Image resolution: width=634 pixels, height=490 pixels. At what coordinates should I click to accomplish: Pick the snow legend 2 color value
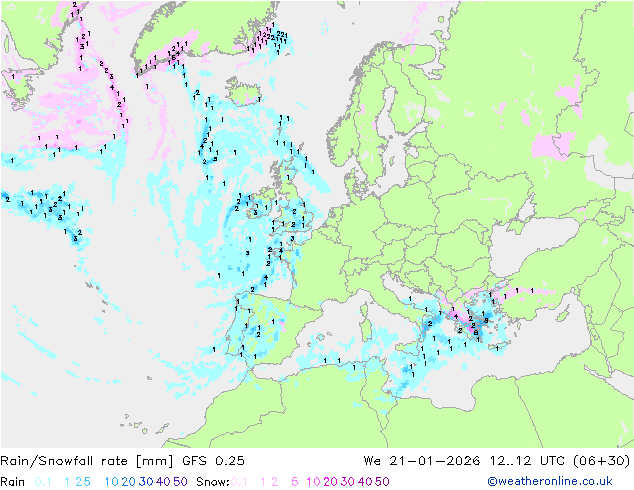click(275, 482)
